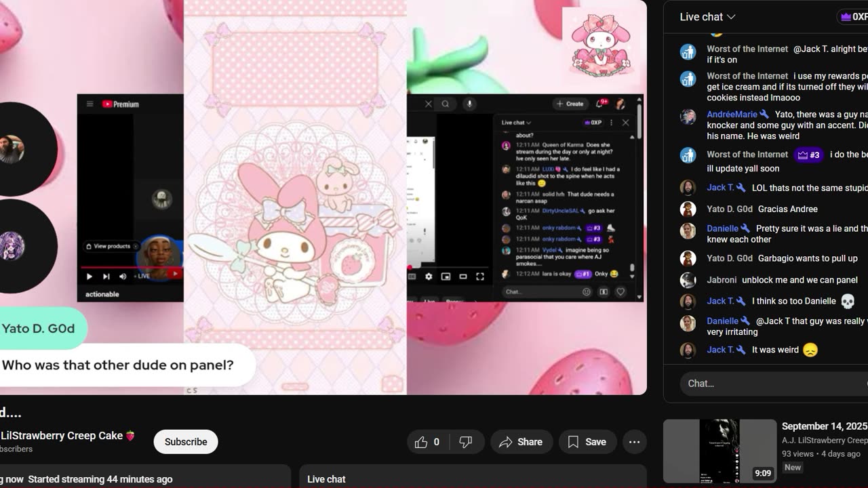Viewport: 868px width, 488px height.
Task: Play the video in the streamed player
Action: 89,276
